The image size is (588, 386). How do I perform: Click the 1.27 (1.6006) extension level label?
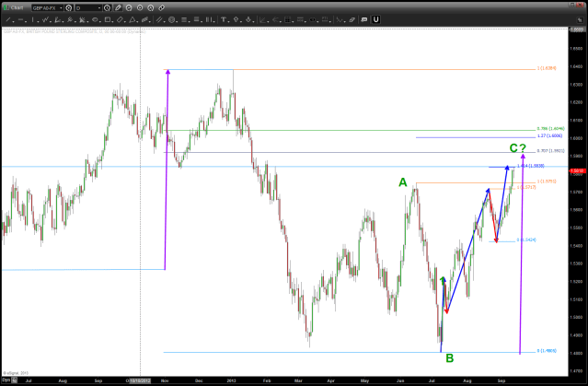549,135
